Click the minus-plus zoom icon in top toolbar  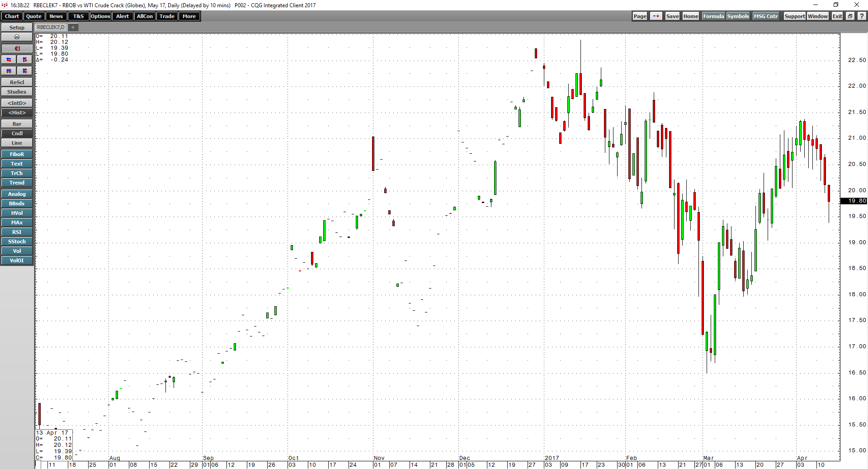click(x=656, y=16)
